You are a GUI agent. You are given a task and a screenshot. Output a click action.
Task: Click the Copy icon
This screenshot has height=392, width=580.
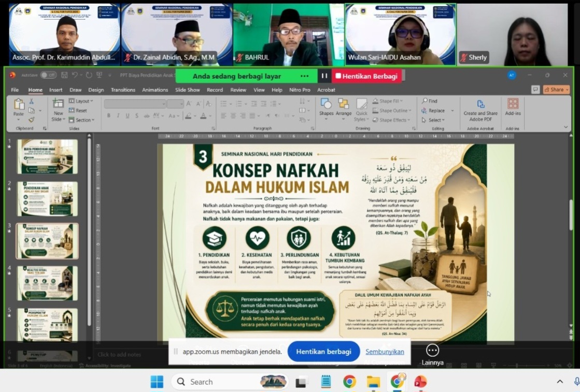[x=32, y=110]
